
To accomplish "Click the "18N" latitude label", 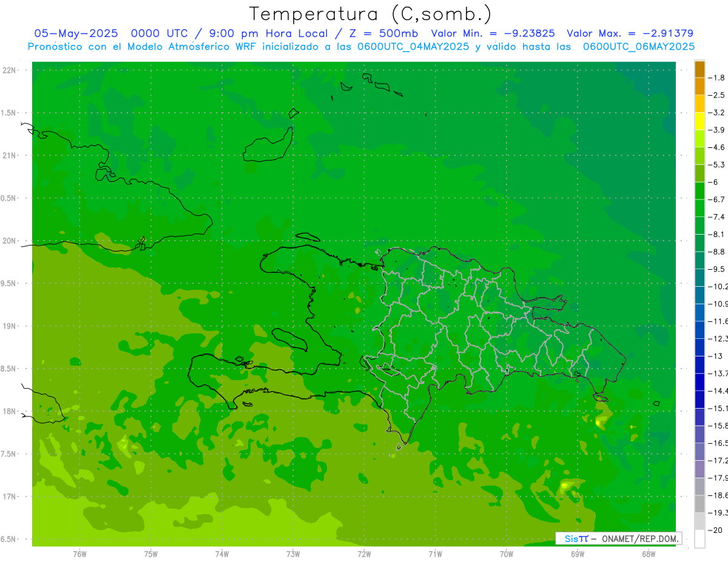I will [x=10, y=411].
